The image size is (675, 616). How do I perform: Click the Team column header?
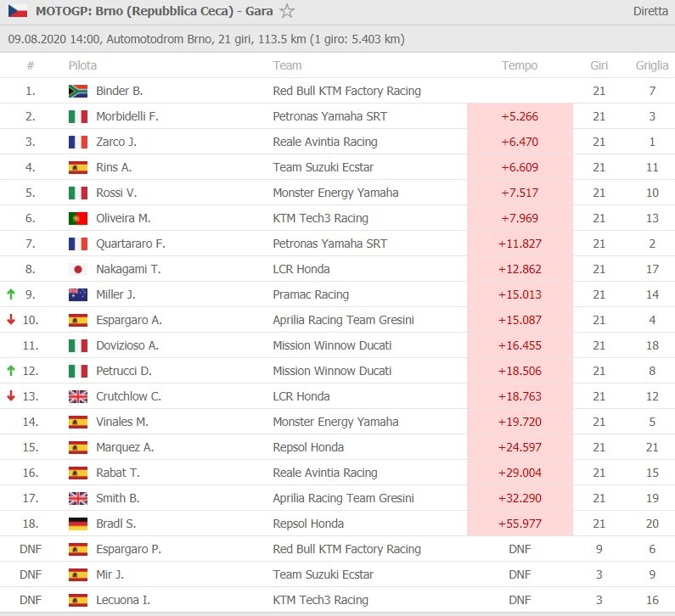pyautogui.click(x=287, y=65)
